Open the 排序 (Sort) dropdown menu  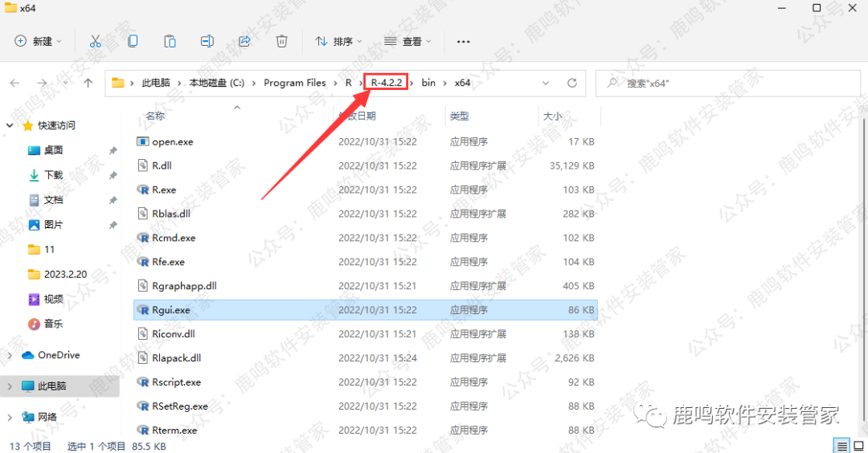(338, 41)
